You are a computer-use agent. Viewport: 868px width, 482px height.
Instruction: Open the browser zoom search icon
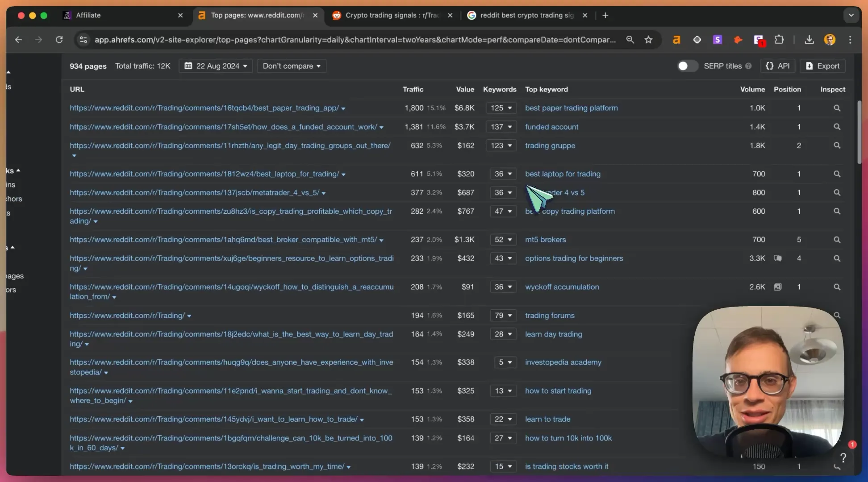(630, 40)
